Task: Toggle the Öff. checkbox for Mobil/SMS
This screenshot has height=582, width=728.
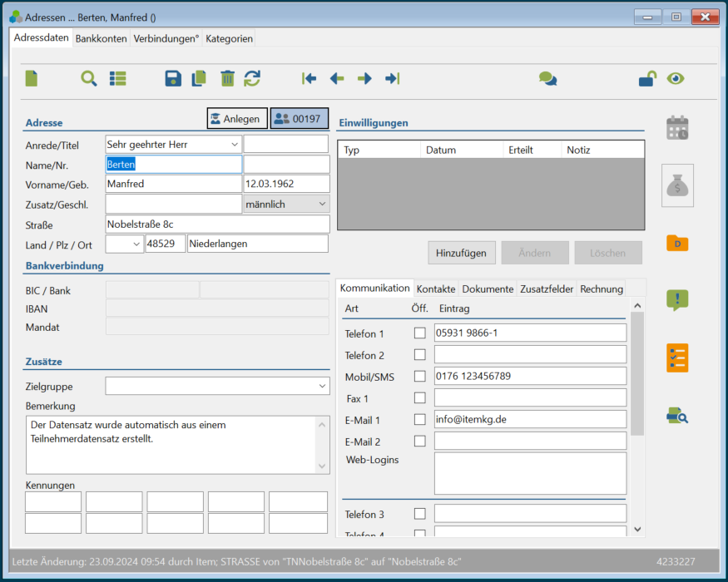Action: (x=419, y=376)
